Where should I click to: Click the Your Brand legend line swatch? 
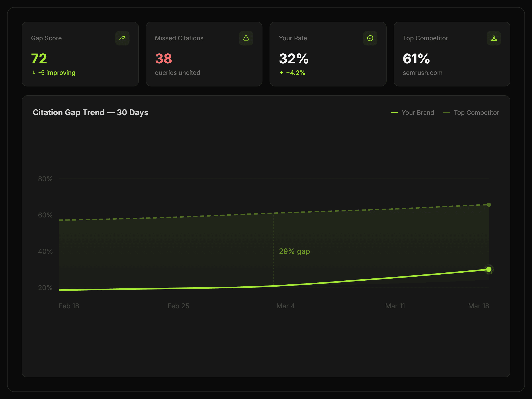coord(394,113)
